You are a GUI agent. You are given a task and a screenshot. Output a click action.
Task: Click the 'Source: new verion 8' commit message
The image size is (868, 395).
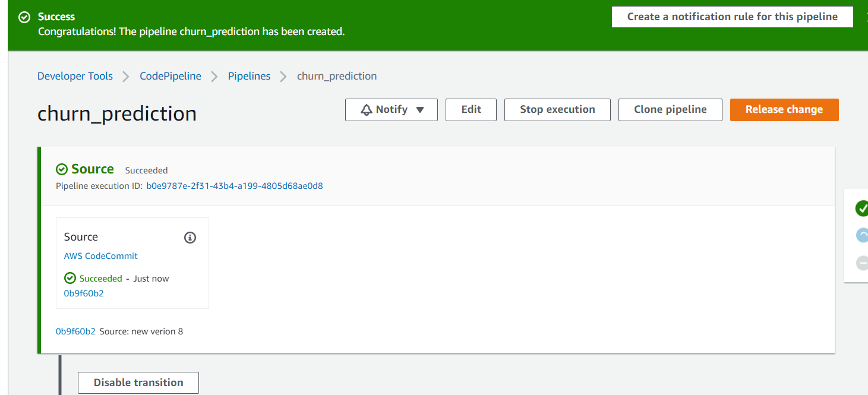pyautogui.click(x=141, y=331)
